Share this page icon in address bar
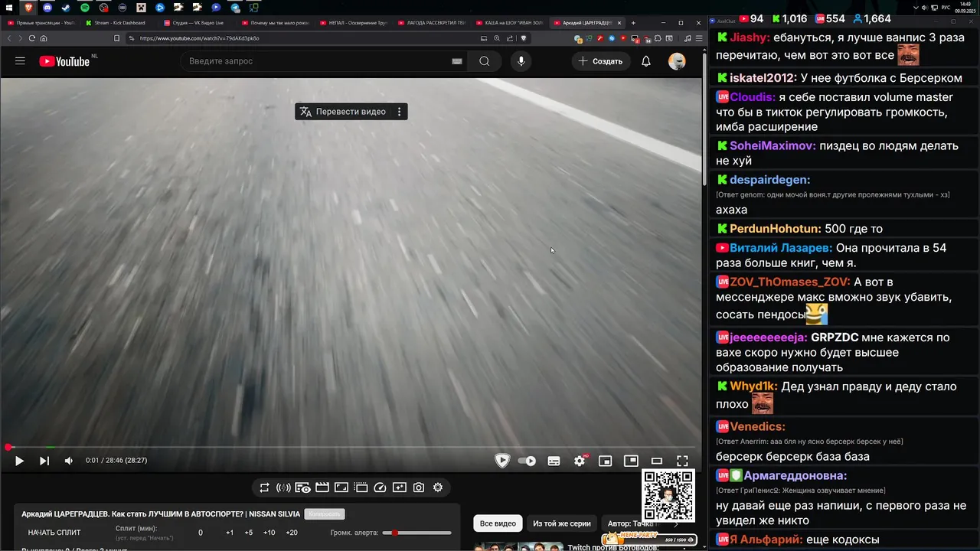 click(509, 38)
